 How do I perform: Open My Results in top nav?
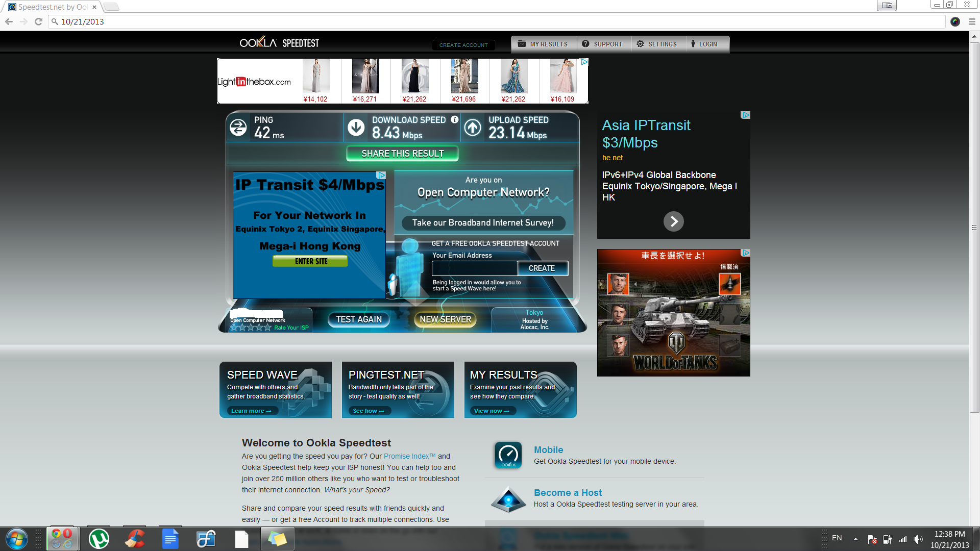click(543, 44)
